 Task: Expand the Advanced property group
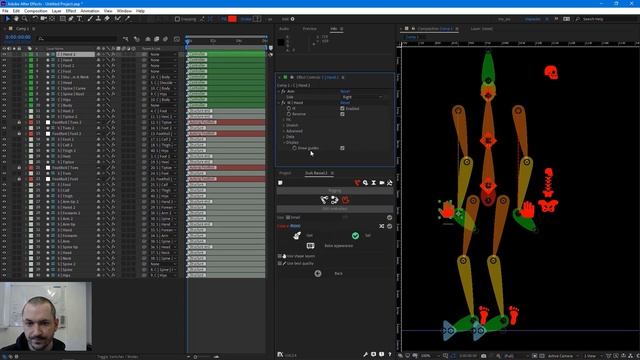(284, 131)
